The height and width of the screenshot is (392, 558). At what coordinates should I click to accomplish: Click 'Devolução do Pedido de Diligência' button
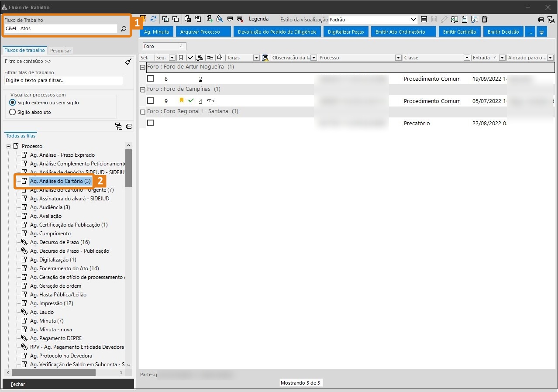[277, 32]
